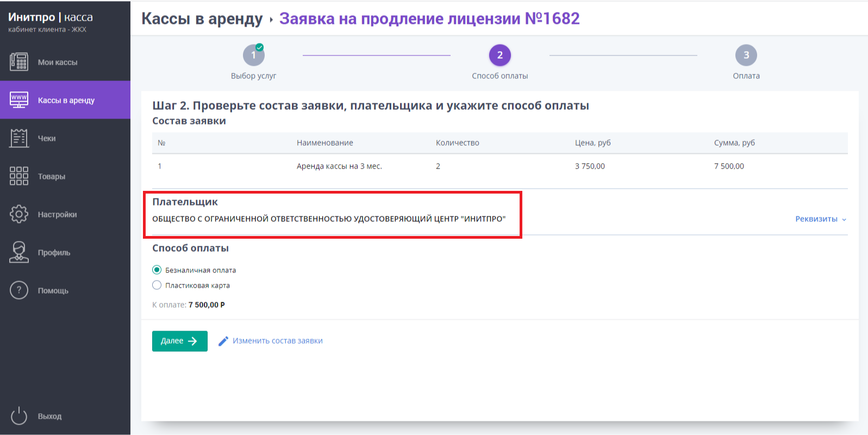Click the step 2 circle Способ оплаты
Screen dimensions: 868x435
500,55
